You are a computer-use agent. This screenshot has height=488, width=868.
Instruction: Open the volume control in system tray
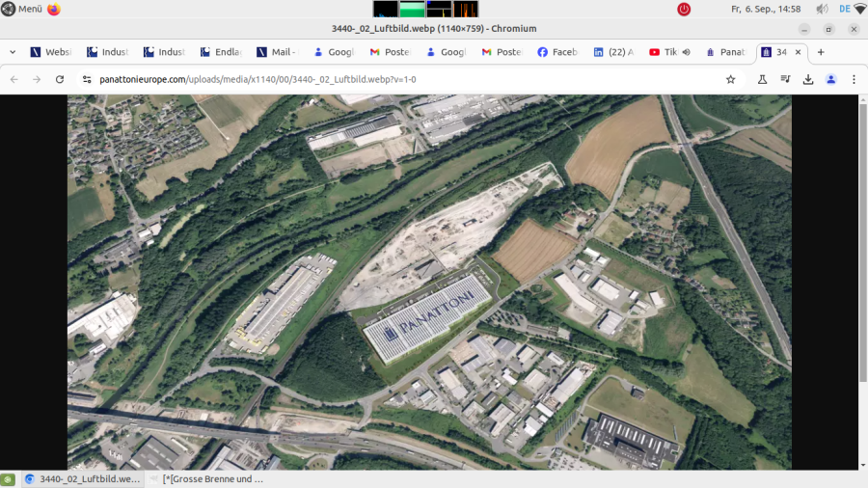[x=822, y=9]
